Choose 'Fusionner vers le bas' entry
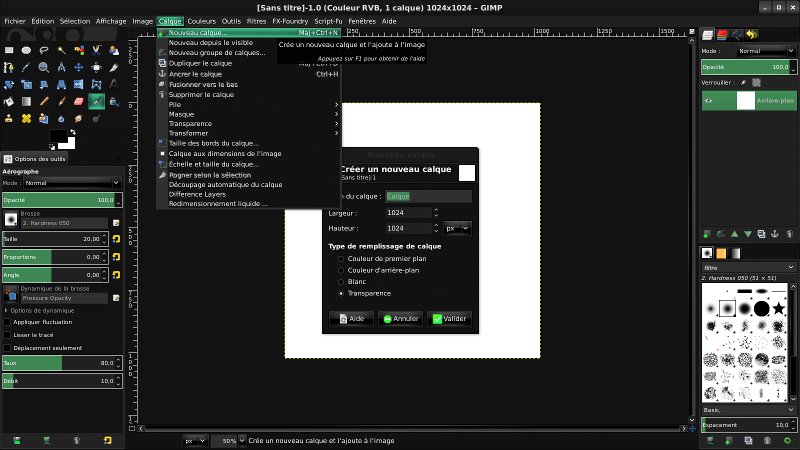Screen dimensions: 800x450 point(249,84)
